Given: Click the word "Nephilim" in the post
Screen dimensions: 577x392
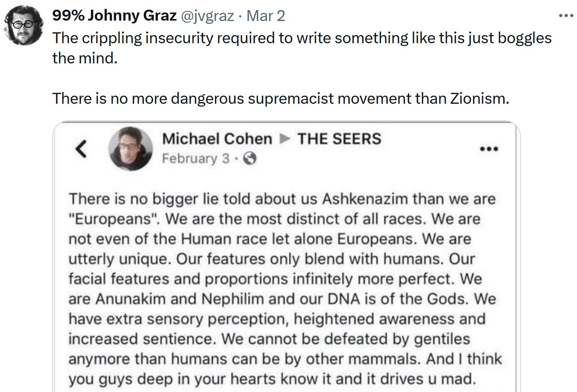Looking at the screenshot, I should (x=232, y=299).
